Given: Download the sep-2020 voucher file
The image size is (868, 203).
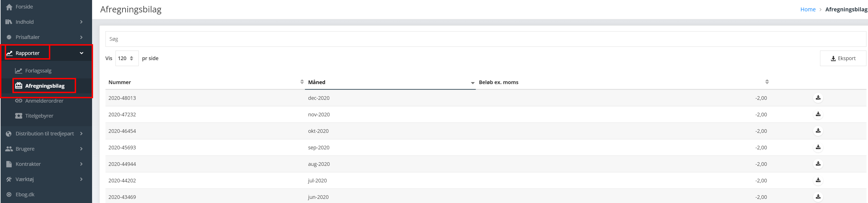Looking at the screenshot, I should tap(818, 147).
